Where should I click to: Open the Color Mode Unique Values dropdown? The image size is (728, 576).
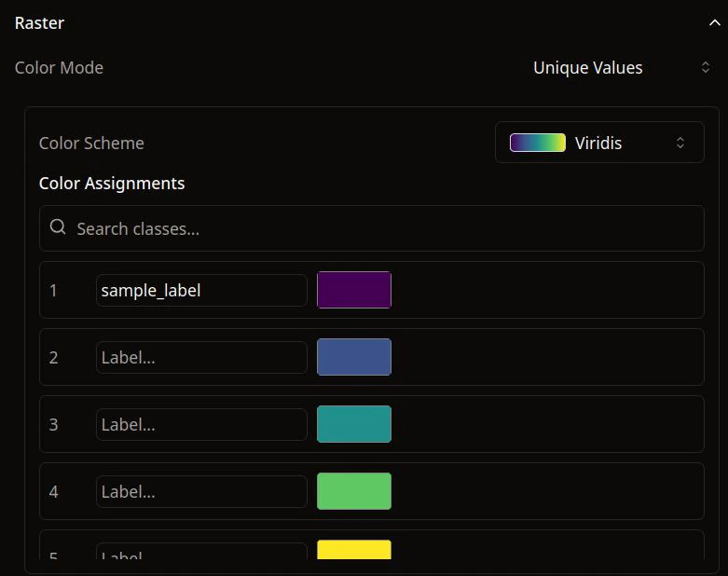622,68
